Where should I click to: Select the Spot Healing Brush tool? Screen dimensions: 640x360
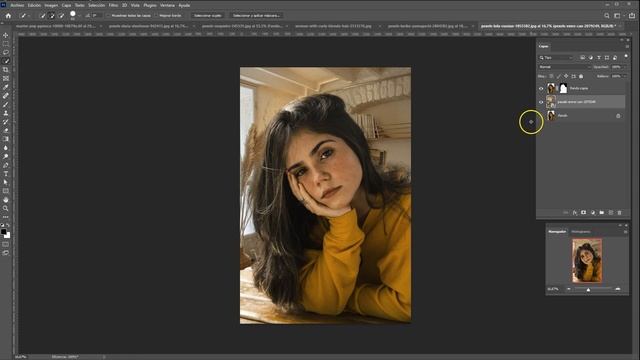click(x=6, y=96)
